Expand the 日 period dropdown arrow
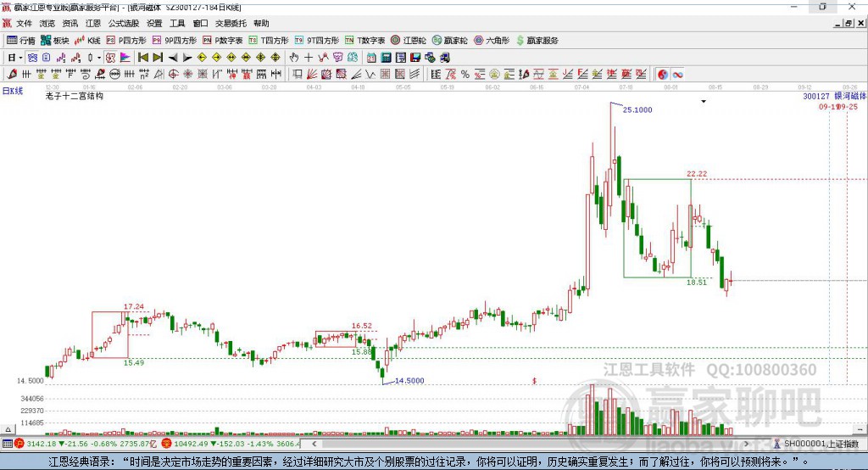 tap(20, 58)
